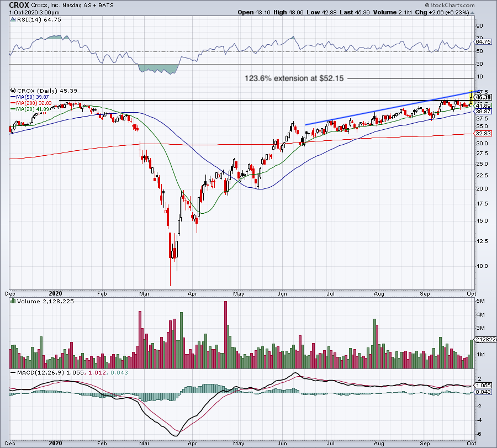The height and width of the screenshot is (448, 497).
Task: Click the 20.0 price axis label
Action: tap(482, 189)
